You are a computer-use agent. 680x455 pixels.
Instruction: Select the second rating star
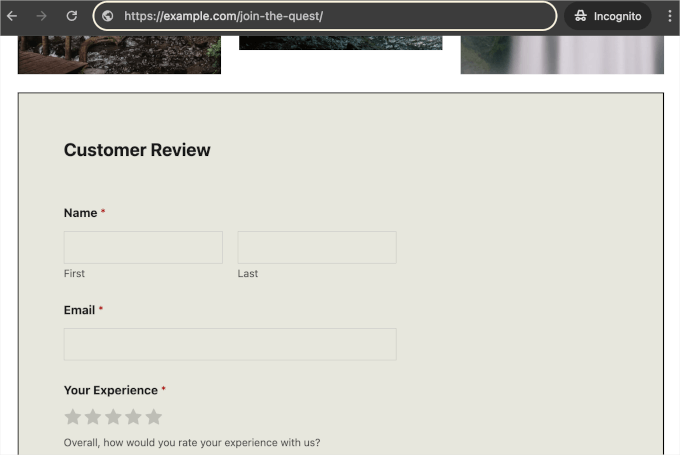tap(93, 417)
